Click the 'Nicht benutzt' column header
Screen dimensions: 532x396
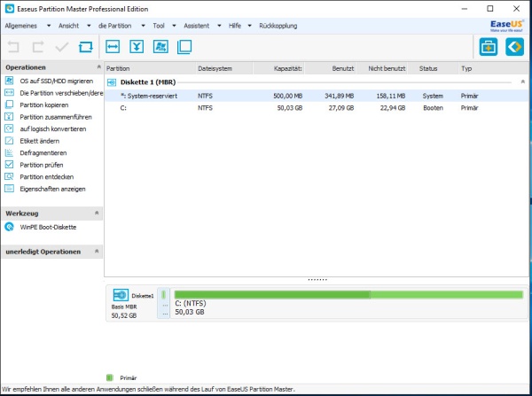point(382,68)
